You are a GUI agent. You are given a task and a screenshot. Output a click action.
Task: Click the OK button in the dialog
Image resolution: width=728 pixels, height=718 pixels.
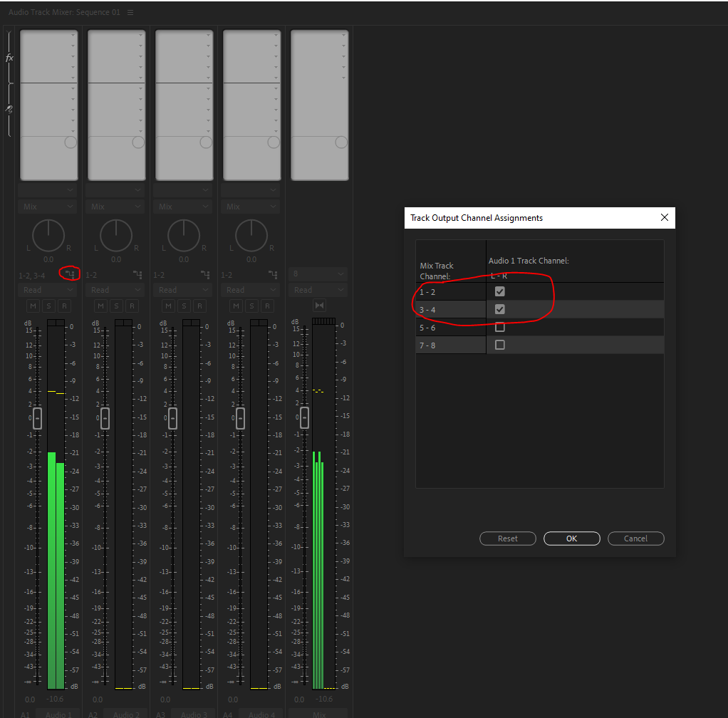(x=571, y=538)
